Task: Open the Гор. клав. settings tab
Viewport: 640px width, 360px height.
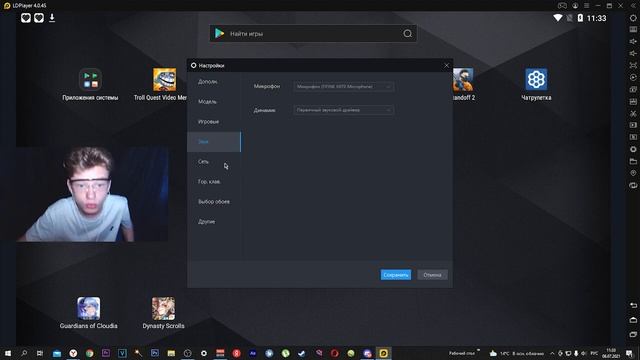Action: pos(213,182)
